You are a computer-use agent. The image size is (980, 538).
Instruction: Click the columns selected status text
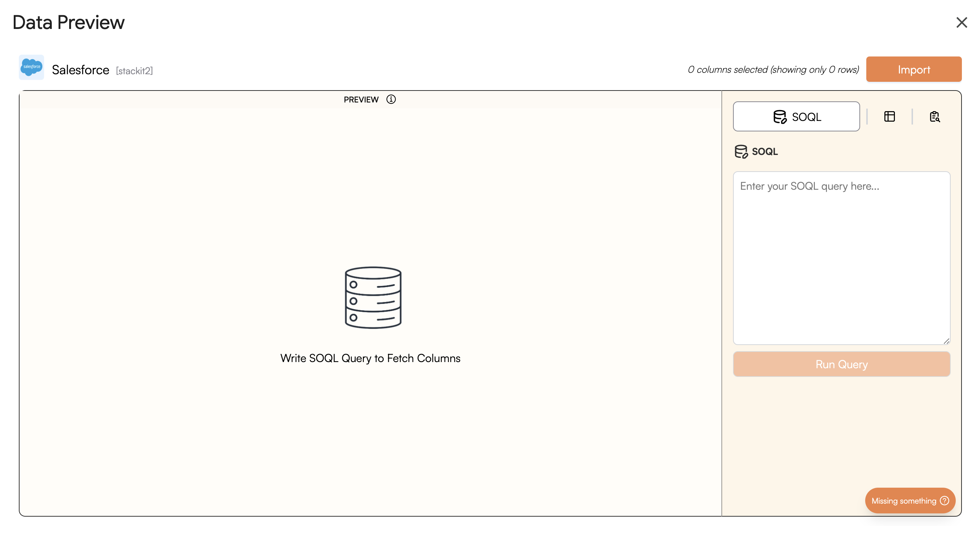[773, 70]
